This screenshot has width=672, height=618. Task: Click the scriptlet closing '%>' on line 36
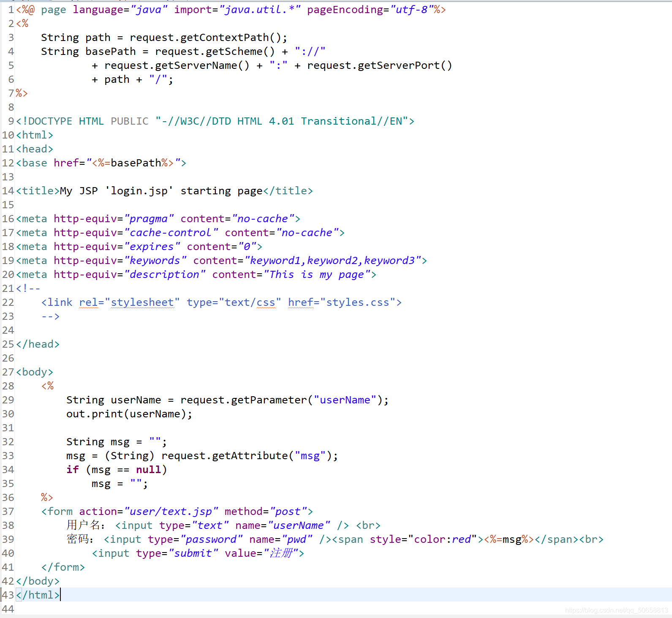[47, 498]
